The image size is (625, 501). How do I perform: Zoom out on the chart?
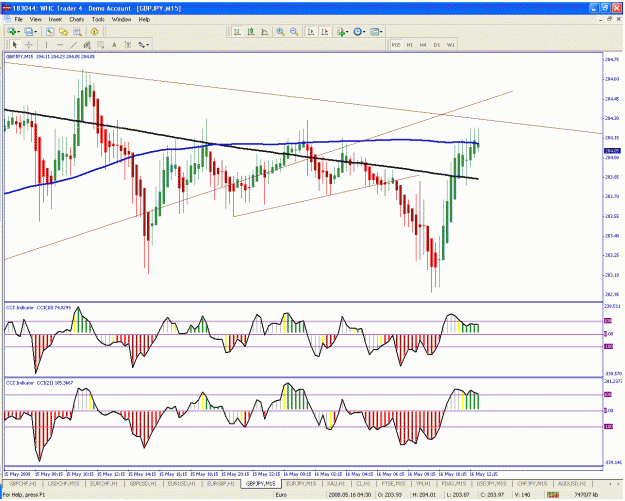coord(294,31)
